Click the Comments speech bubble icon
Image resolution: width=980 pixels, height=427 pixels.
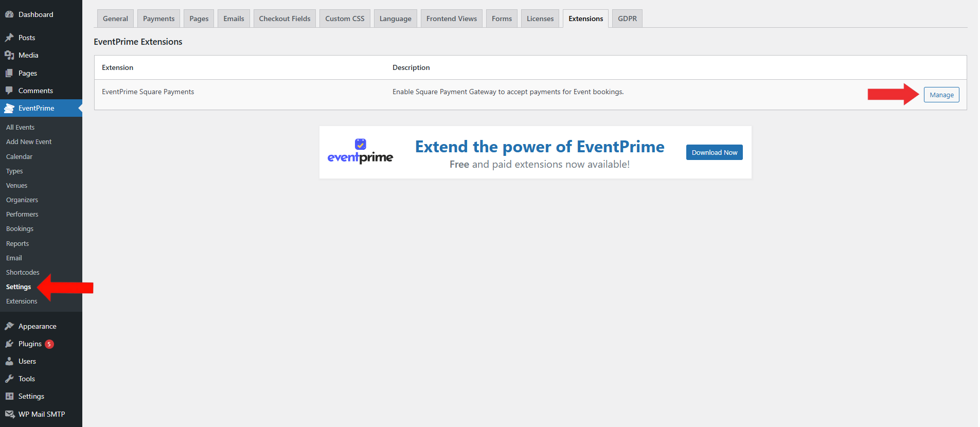pos(9,91)
